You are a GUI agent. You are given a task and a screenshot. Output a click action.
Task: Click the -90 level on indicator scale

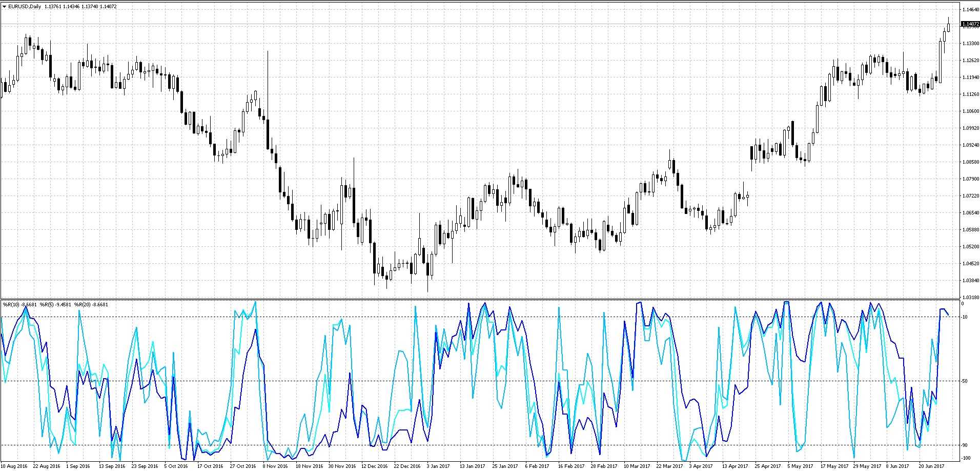click(x=966, y=445)
